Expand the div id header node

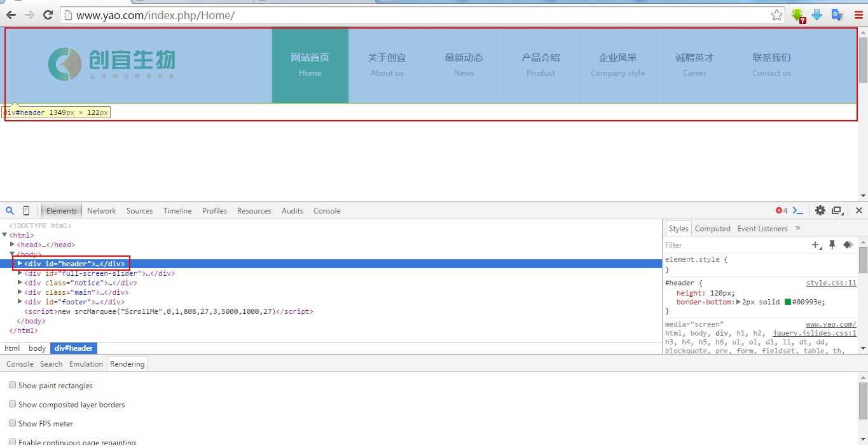point(20,264)
